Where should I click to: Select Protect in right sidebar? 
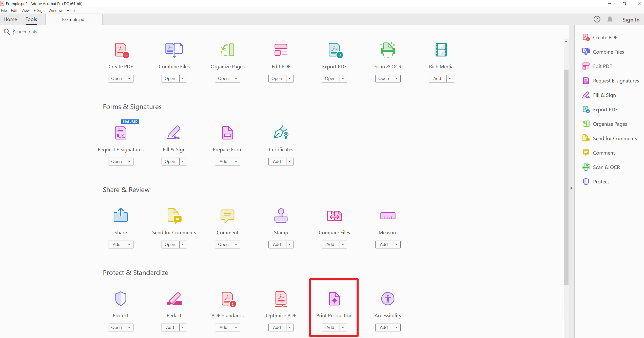point(596,182)
